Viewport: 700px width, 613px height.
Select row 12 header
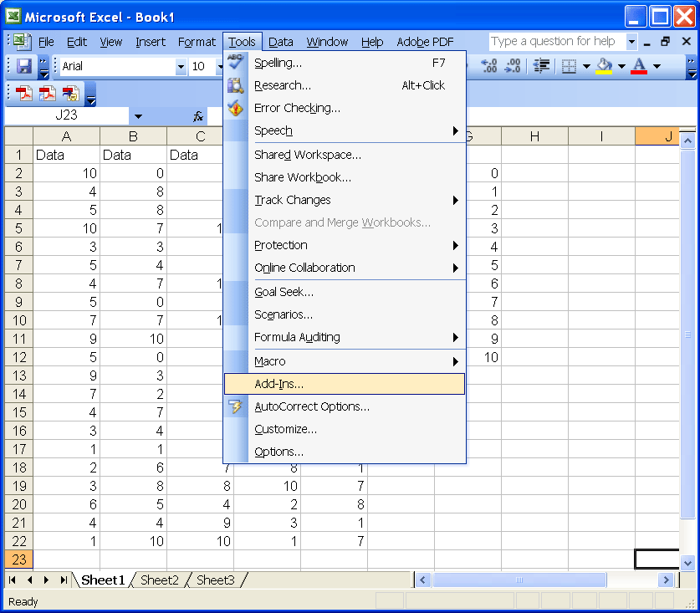18,357
